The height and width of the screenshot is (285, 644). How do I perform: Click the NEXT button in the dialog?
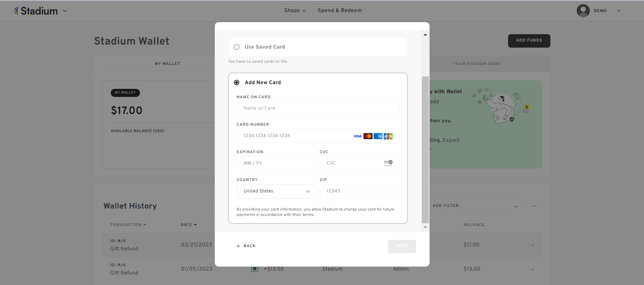402,246
